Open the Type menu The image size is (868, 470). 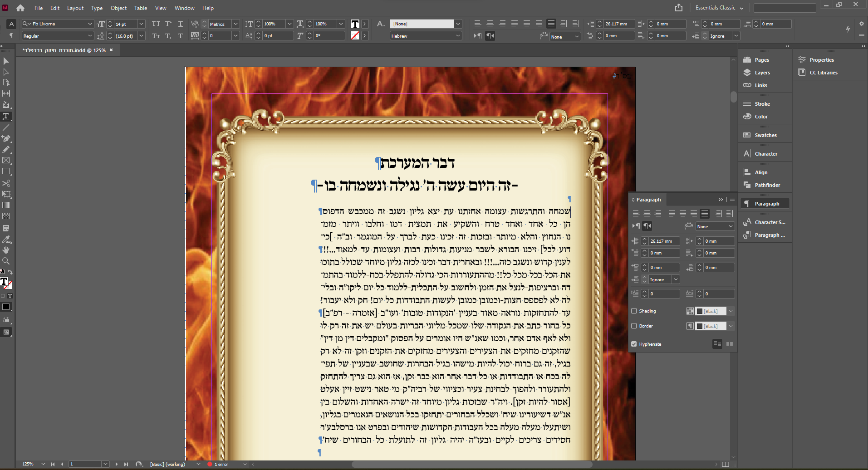coord(97,8)
